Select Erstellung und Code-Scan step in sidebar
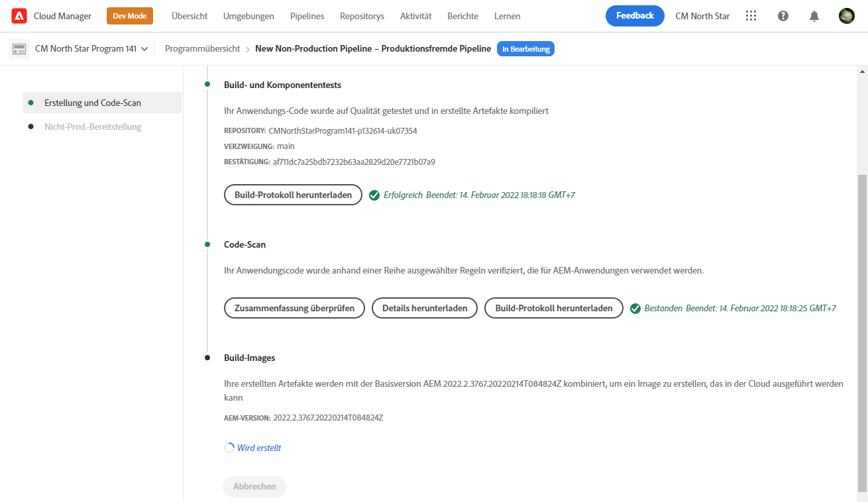This screenshot has height=502, width=868. [102, 103]
